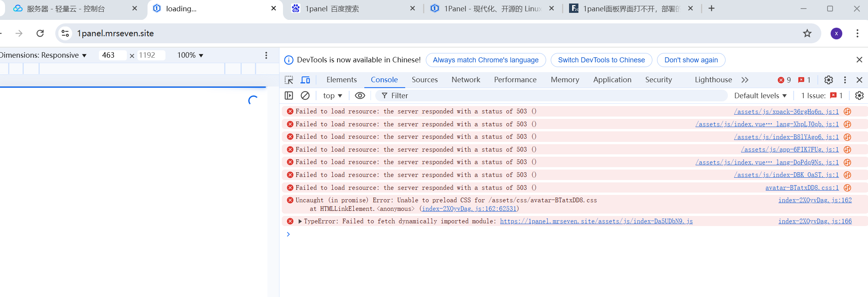Switch to the Elements tab
This screenshot has width=868, height=297.
pyautogui.click(x=341, y=80)
